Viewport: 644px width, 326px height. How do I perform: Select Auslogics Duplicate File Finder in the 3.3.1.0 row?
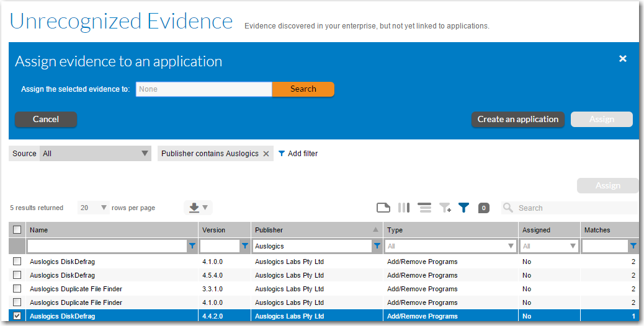[x=76, y=289]
